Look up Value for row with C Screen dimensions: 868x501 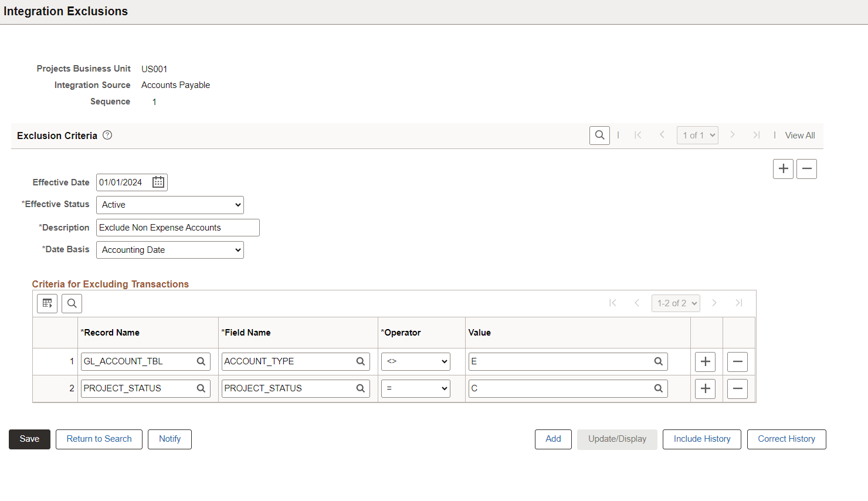click(x=659, y=388)
